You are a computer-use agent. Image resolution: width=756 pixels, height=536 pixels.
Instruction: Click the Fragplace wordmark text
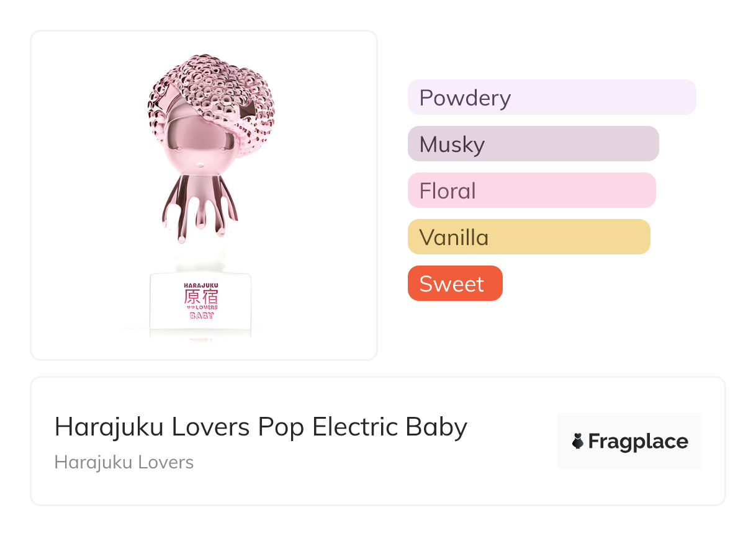[x=638, y=442]
